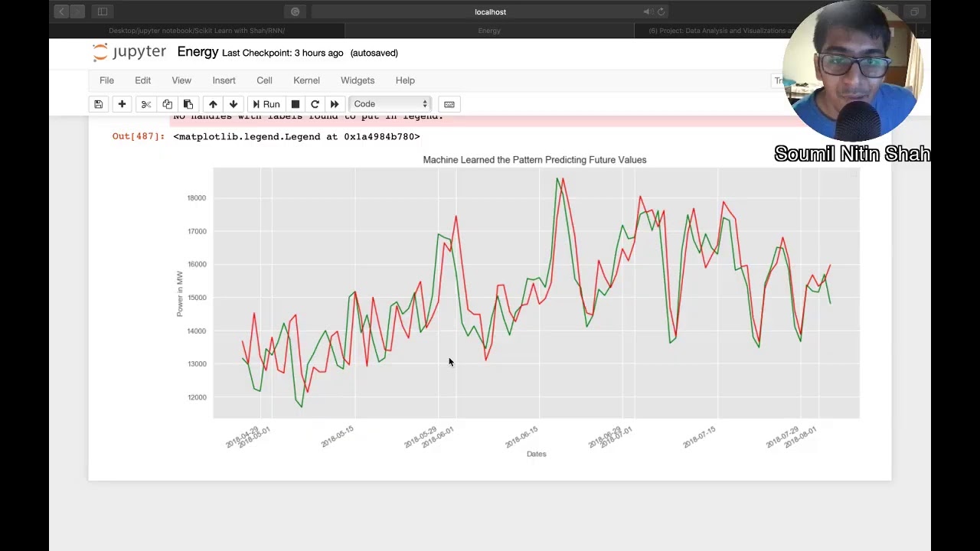Image resolution: width=980 pixels, height=551 pixels.
Task: Open the Help menu
Action: click(x=405, y=80)
